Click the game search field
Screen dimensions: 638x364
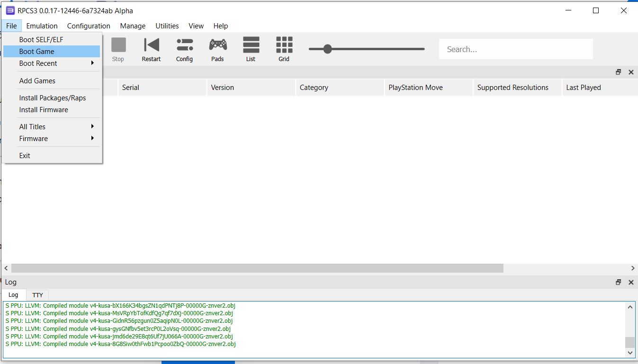click(x=515, y=49)
